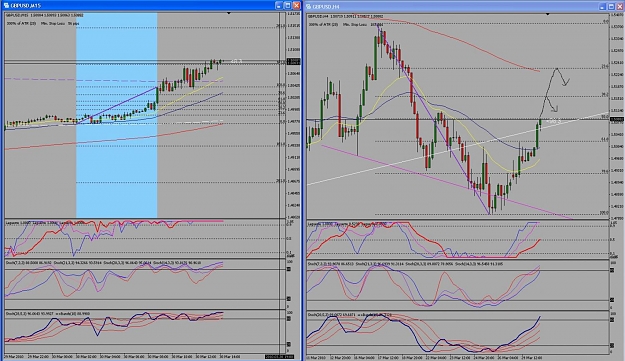
Task: Maximize the GBPUSD,M15 chart window
Action: pos(287,6)
